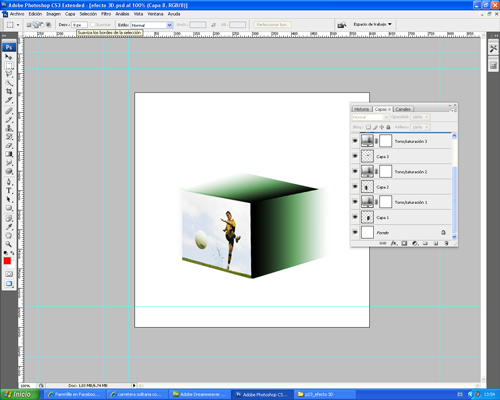Toggle lock transparent pixels
The image size is (500, 400).
pos(368,127)
